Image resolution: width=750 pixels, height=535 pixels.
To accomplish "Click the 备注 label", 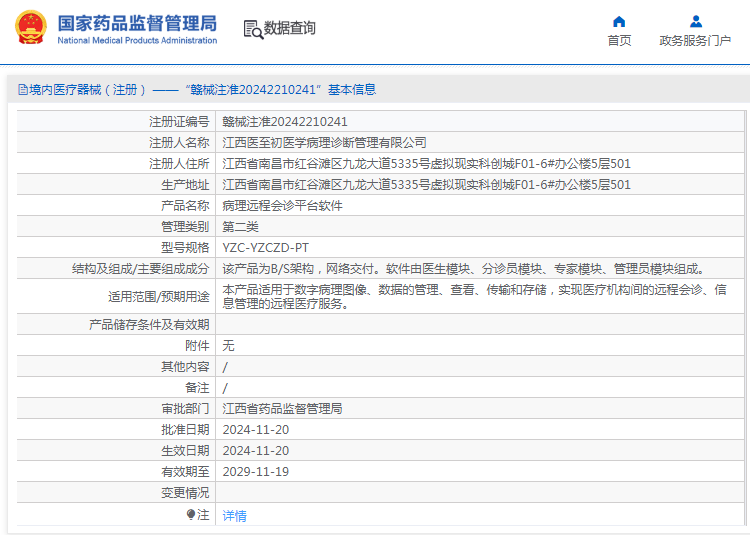I will point(197,387).
